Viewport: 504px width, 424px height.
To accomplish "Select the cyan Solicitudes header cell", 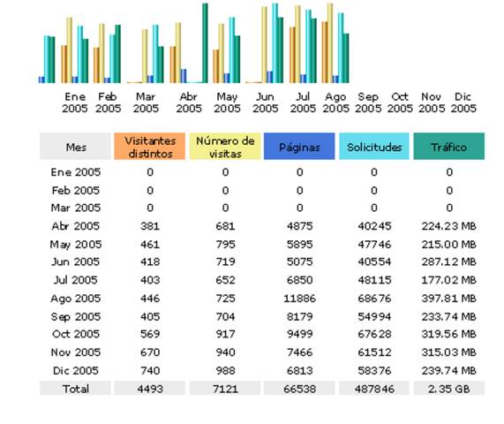I will [374, 147].
